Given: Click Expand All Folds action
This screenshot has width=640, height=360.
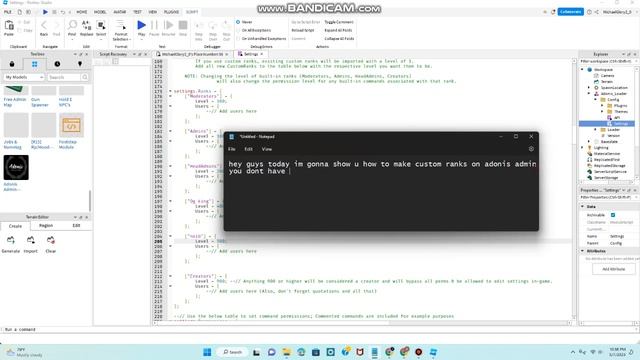Looking at the screenshot, I should pyautogui.click(x=338, y=30).
